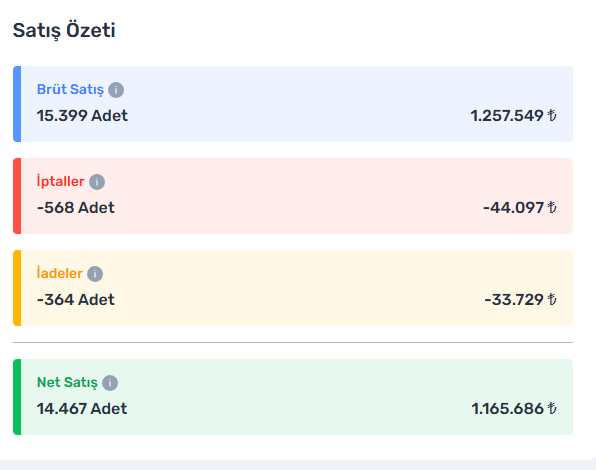
Task: Click the 1.165.686 ₺ net sales amount
Action: (x=514, y=409)
